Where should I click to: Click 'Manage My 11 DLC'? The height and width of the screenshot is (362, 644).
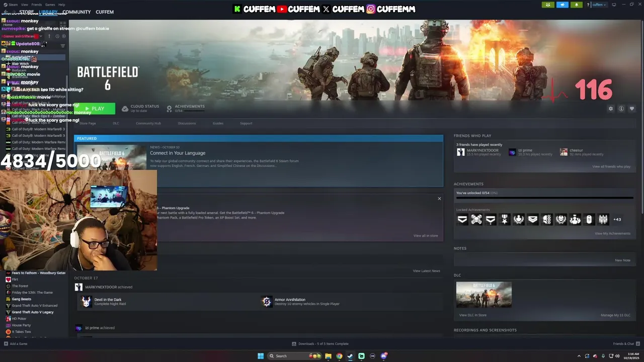615,315
